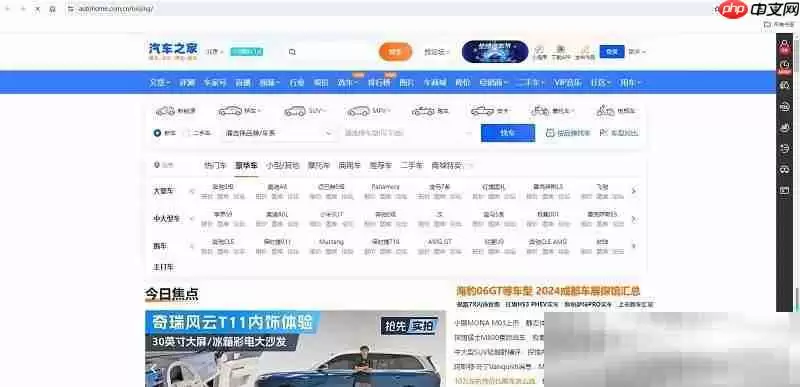Show previous cars in 跑车 row
The image size is (800, 387).
[192, 246]
